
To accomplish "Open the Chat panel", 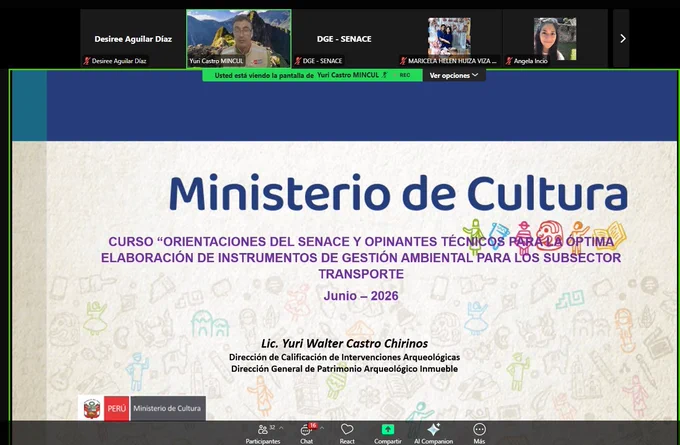I will (x=306, y=434).
